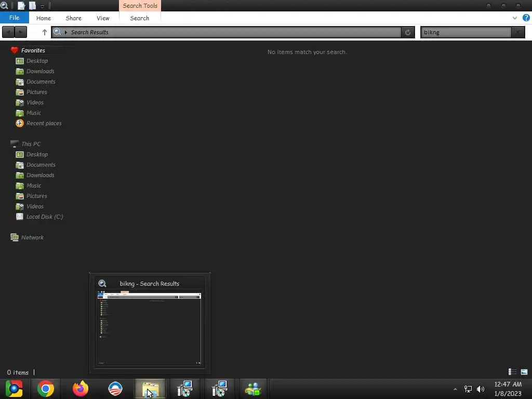Click the title bar search window icon
This screenshot has height=399, width=532.
pyautogui.click(x=4, y=5)
